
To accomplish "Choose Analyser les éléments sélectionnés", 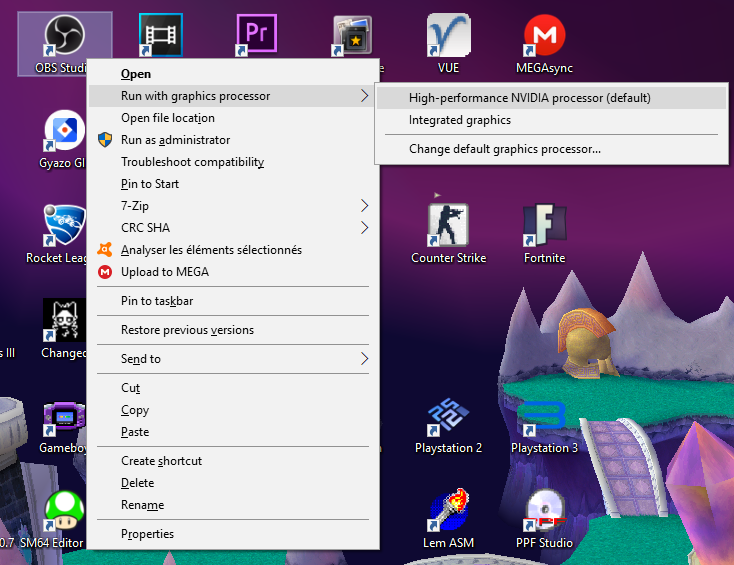I will coord(233,249).
